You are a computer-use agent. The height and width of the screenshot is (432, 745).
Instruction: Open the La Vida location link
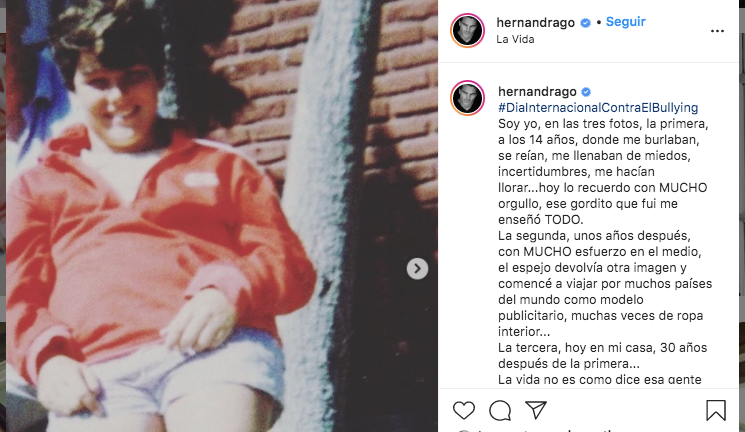pyautogui.click(x=515, y=39)
